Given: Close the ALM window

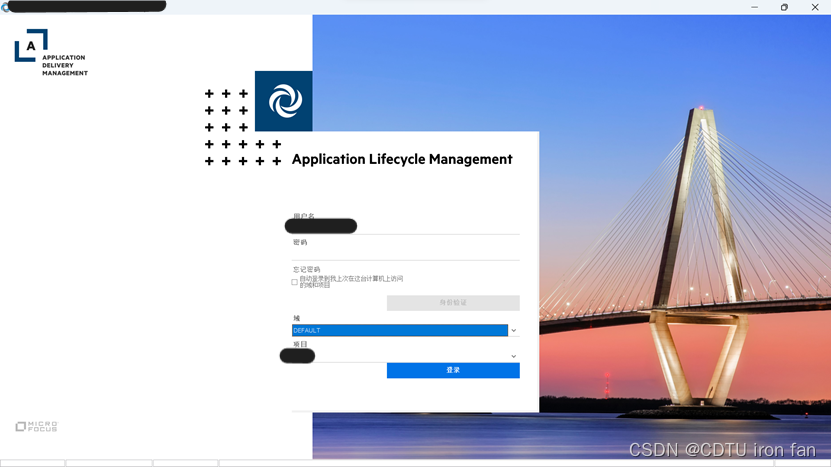Looking at the screenshot, I should tap(815, 7).
